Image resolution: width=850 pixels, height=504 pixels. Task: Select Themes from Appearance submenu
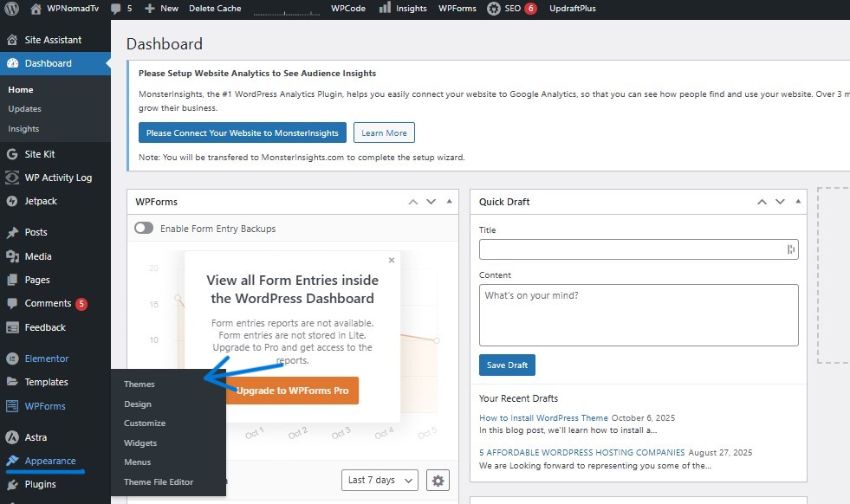[140, 384]
